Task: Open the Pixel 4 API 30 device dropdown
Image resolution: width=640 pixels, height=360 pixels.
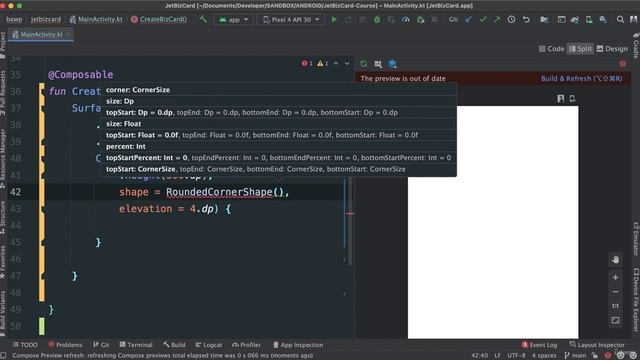Action: pyautogui.click(x=291, y=19)
